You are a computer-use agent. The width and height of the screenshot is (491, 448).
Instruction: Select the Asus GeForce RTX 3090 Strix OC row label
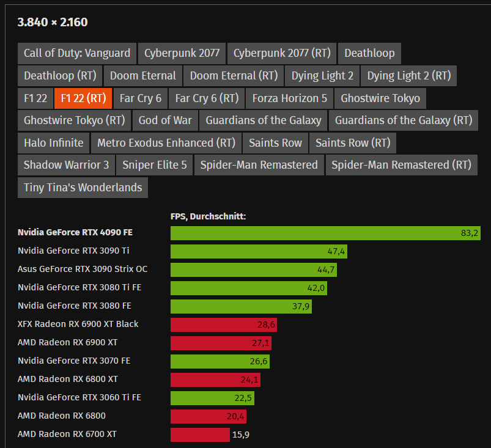[83, 269]
